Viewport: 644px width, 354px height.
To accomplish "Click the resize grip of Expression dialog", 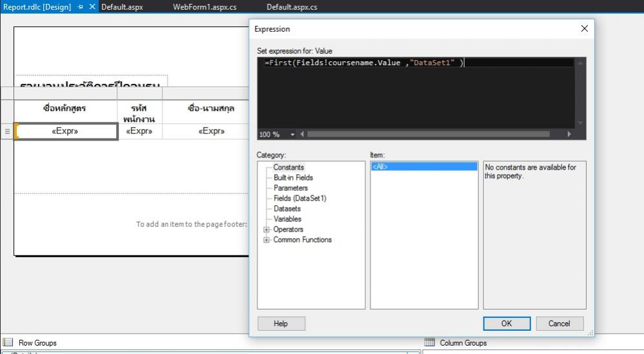I will pyautogui.click(x=590, y=333).
